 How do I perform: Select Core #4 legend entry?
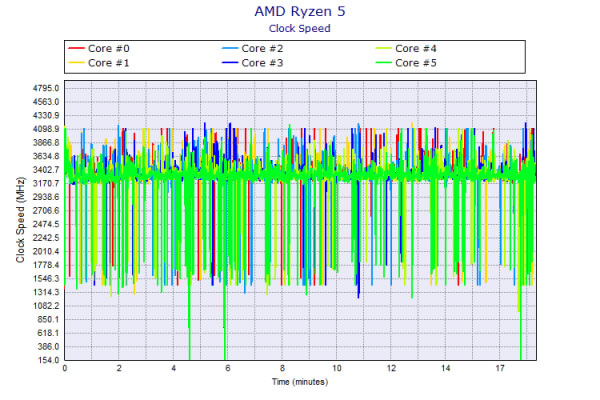click(x=406, y=49)
